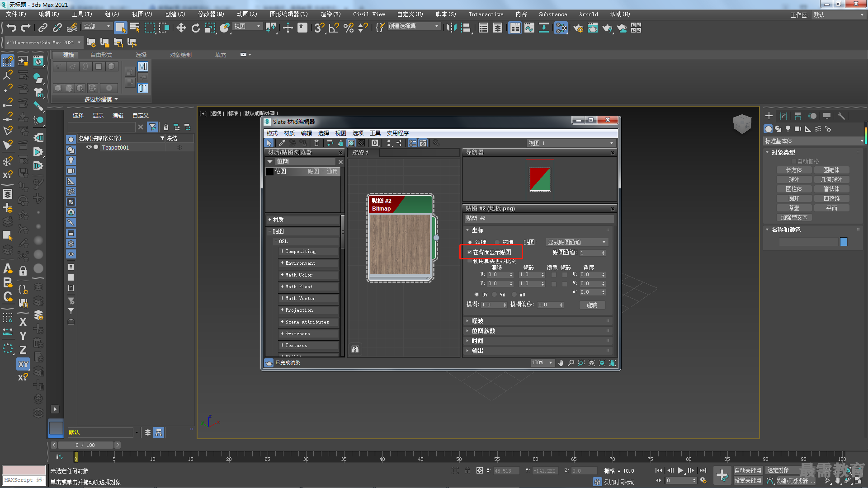Click the Redo arrow in main toolbar
Viewport: 868px width, 488px height.
[x=26, y=28]
